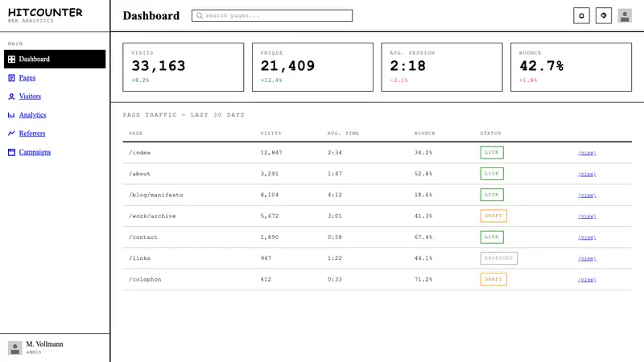Click the /colophon page name cell
Image resolution: width=644 pixels, height=362 pixels.
pyautogui.click(x=146, y=279)
